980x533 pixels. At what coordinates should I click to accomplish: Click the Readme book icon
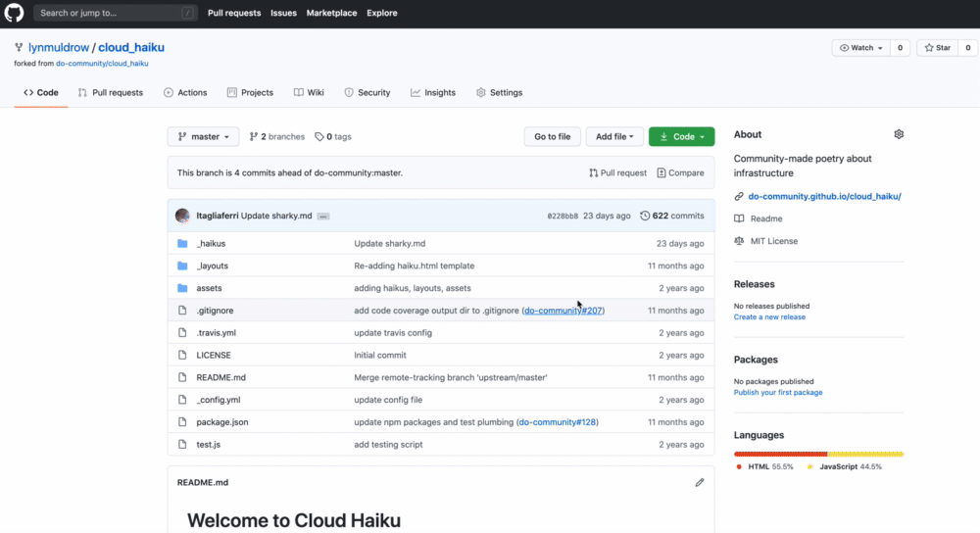(x=739, y=218)
